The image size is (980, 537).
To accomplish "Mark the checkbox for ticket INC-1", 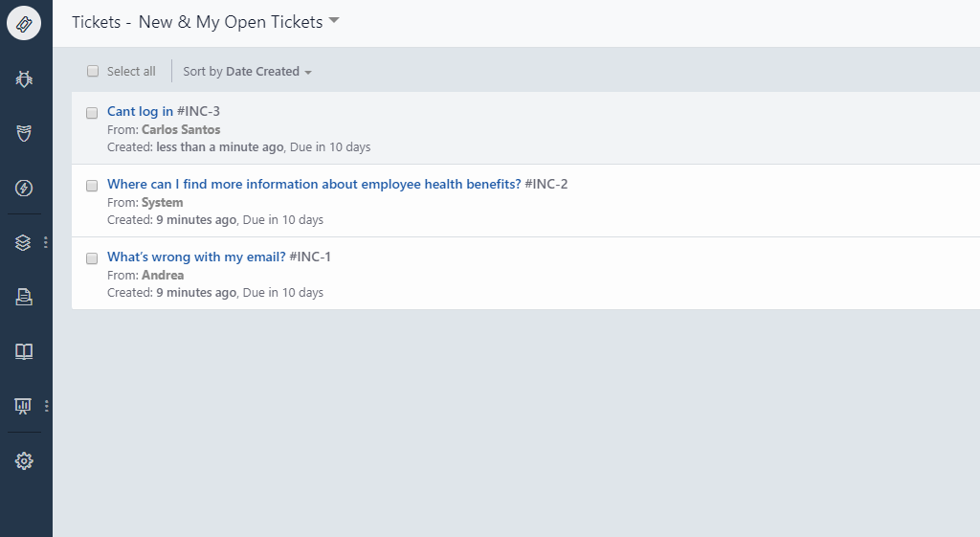I will pos(92,258).
